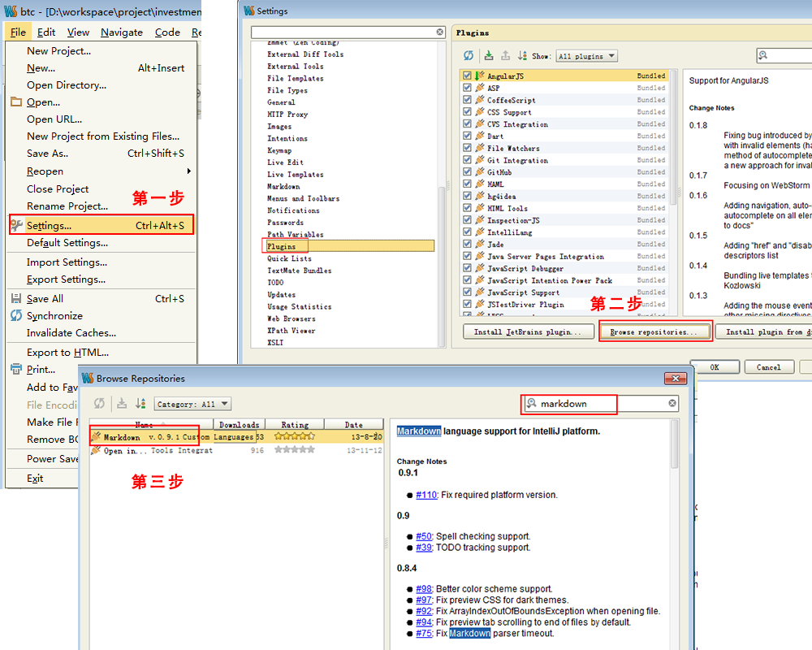Uncheck the Dart plugin checkbox

coord(467,136)
